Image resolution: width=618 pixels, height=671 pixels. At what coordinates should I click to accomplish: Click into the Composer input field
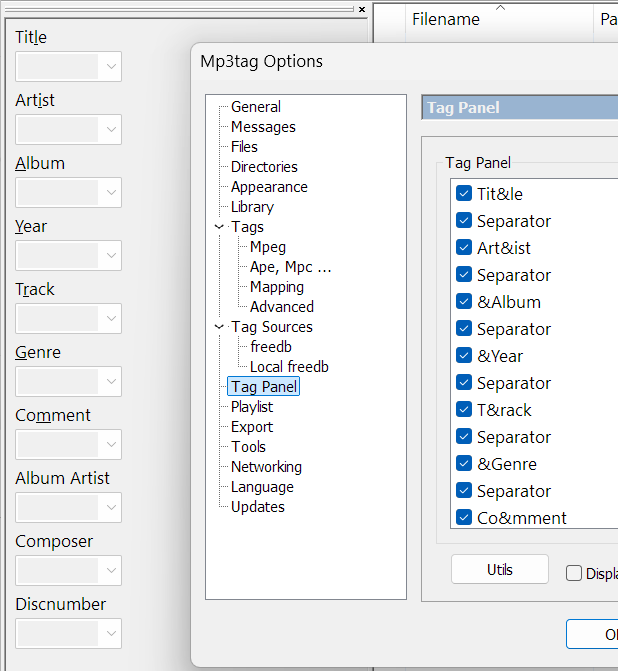(x=58, y=570)
